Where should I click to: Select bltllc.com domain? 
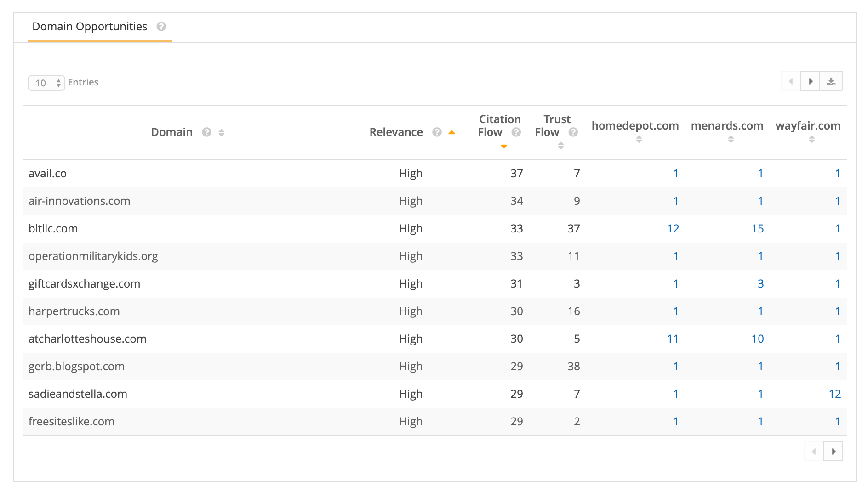53,229
